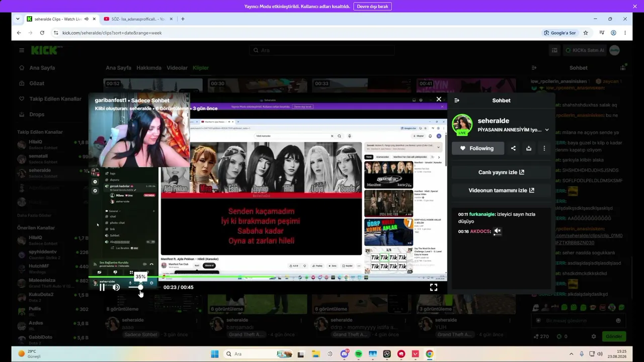Screen dimensions: 644x362
Task: Bookmark this page with the star icon
Action: (586, 33)
